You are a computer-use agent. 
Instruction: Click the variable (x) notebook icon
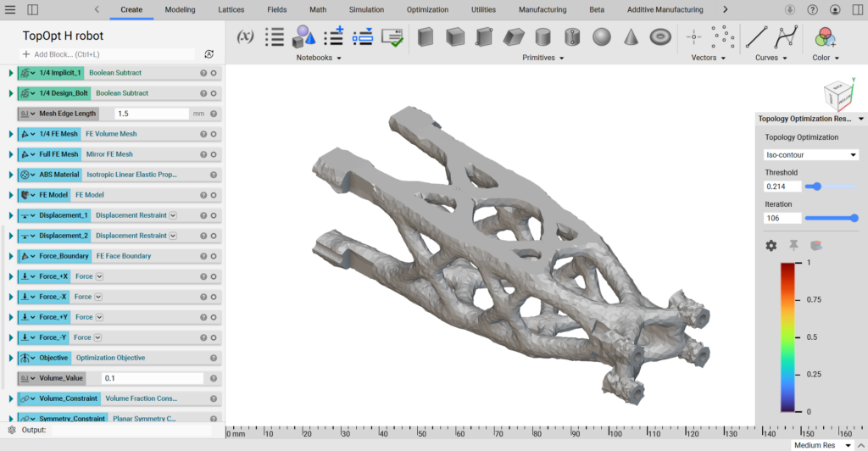click(245, 36)
